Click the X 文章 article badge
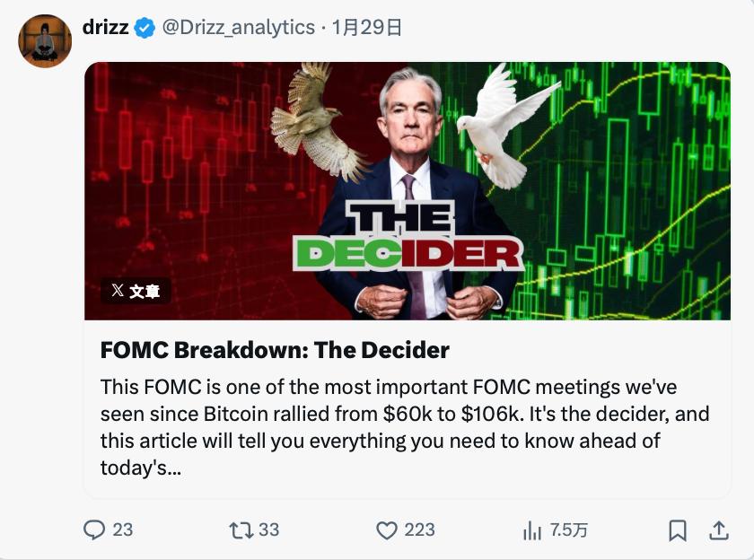Screen dimensions: 754x560 tap(136, 291)
